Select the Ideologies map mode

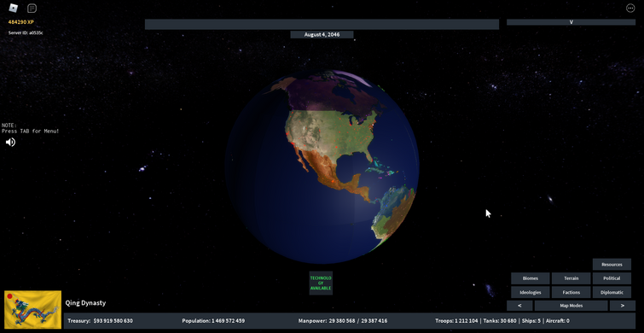tap(531, 292)
